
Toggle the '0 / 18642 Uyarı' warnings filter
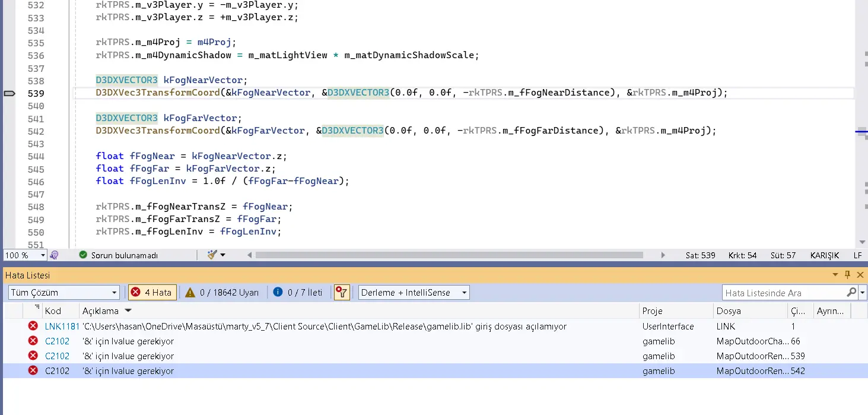(222, 292)
